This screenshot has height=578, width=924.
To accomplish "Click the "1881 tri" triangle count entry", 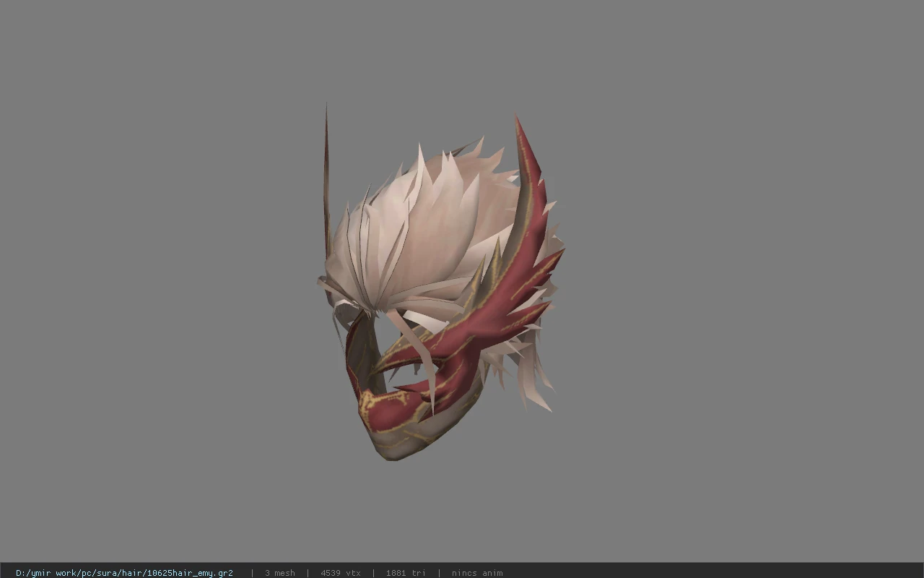I will pyautogui.click(x=406, y=573).
